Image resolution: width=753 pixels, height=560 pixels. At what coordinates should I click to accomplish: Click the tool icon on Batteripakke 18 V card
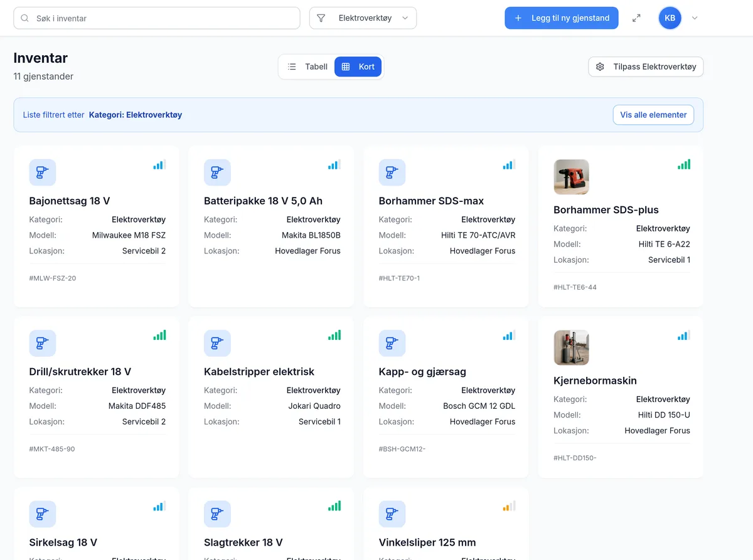coord(217,172)
